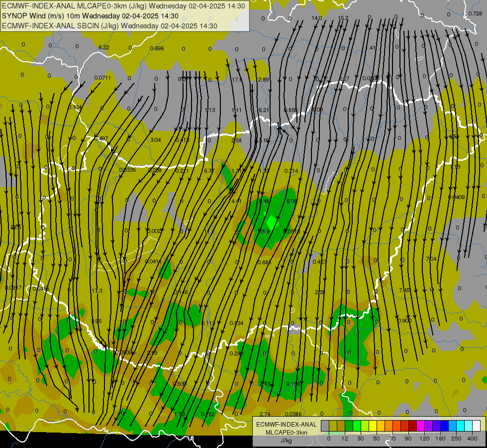Screen dimensions: 487x448
Task: Click the map value '0.0335'
Action: tap(128, 170)
